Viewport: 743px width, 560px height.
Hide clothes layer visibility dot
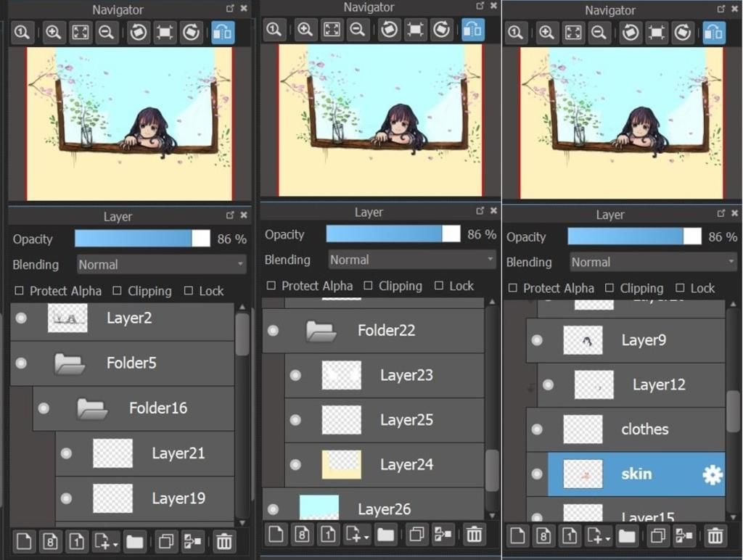pos(537,429)
